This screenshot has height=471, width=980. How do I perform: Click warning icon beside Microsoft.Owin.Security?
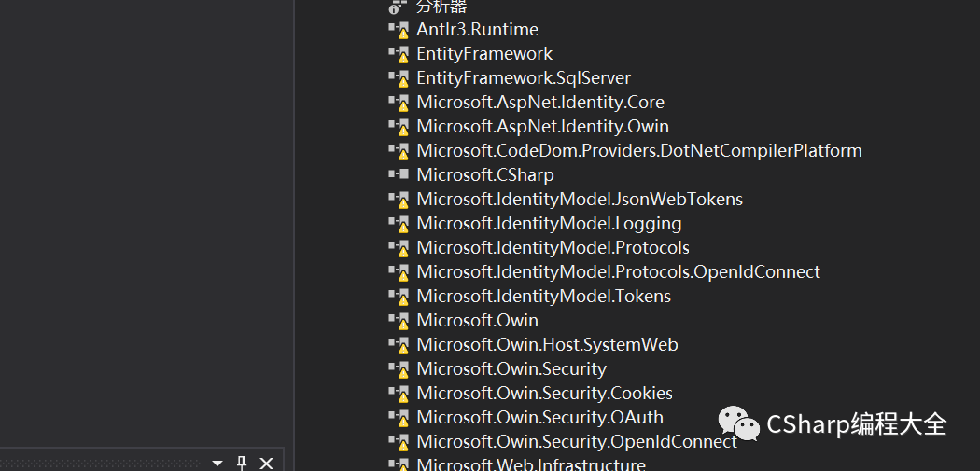pyautogui.click(x=399, y=369)
